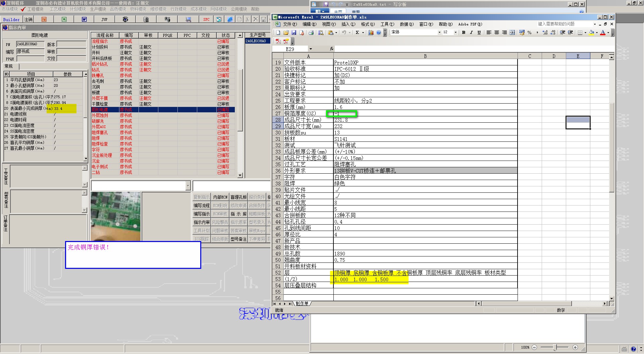Open the Paste options dropdown arrow
644x354 pixels.
point(336,33)
